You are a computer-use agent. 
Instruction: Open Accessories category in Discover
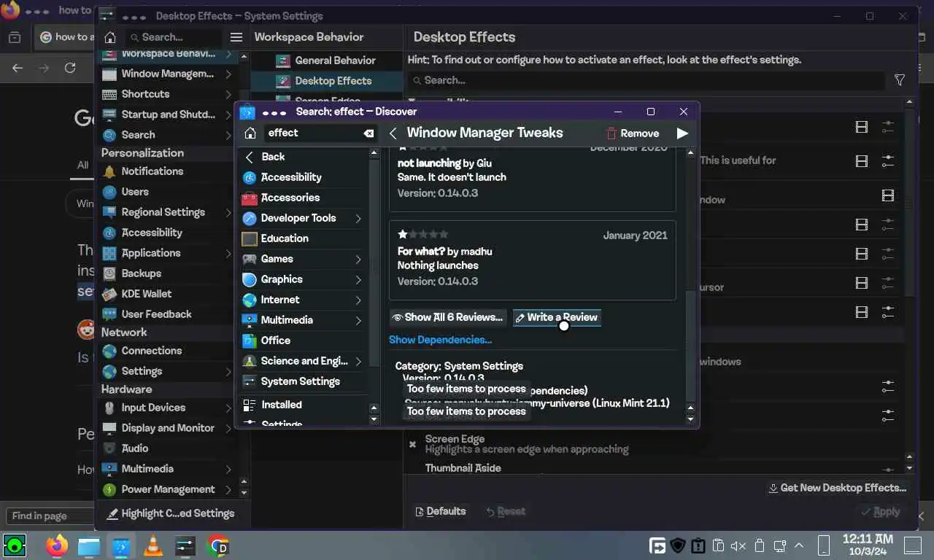click(x=290, y=198)
